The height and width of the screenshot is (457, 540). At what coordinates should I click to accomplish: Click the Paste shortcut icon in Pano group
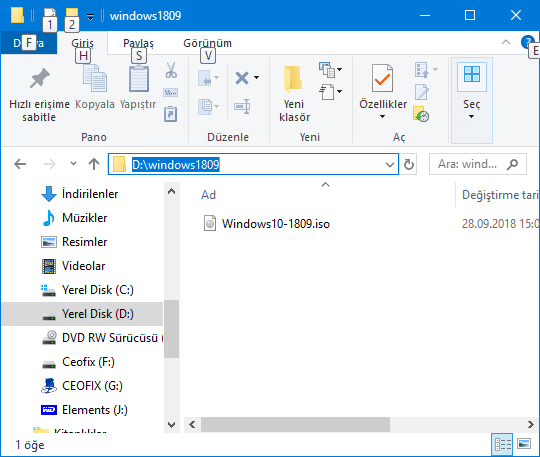tap(170, 114)
